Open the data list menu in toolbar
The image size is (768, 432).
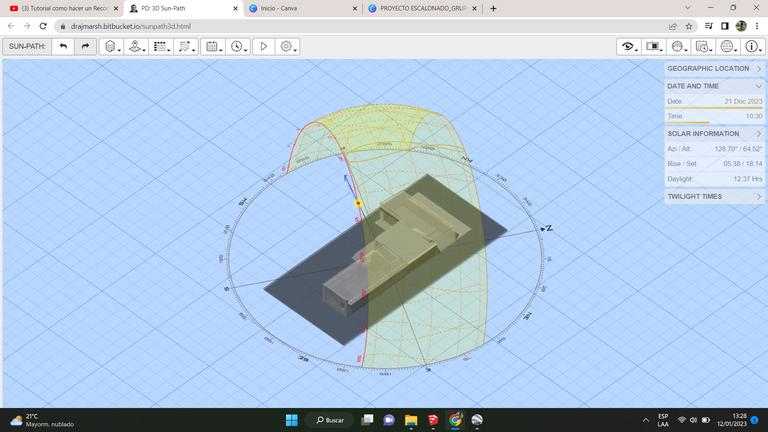click(x=161, y=47)
